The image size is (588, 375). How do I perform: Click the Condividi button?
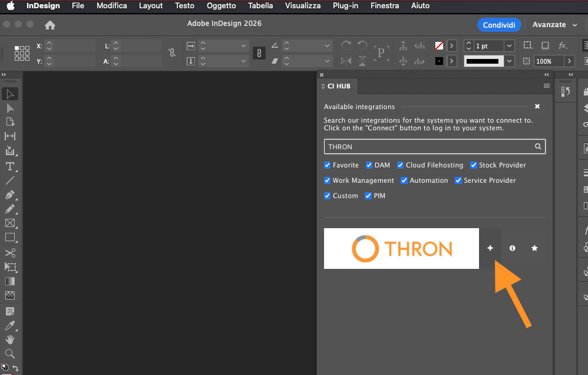point(499,25)
